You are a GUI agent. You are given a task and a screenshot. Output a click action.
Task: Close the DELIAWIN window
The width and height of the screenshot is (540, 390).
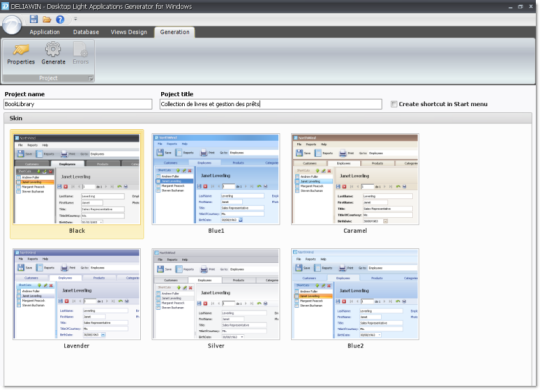coord(531,7)
